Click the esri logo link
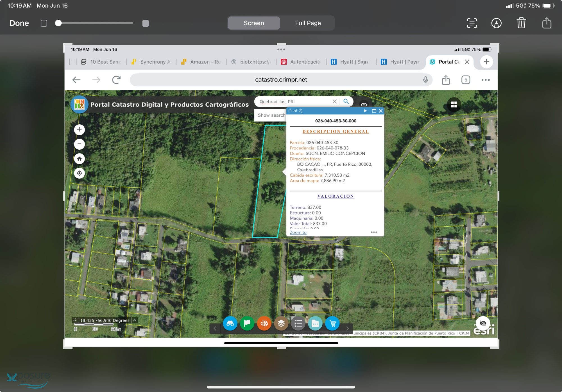This screenshot has height=392, width=562. pos(484,330)
